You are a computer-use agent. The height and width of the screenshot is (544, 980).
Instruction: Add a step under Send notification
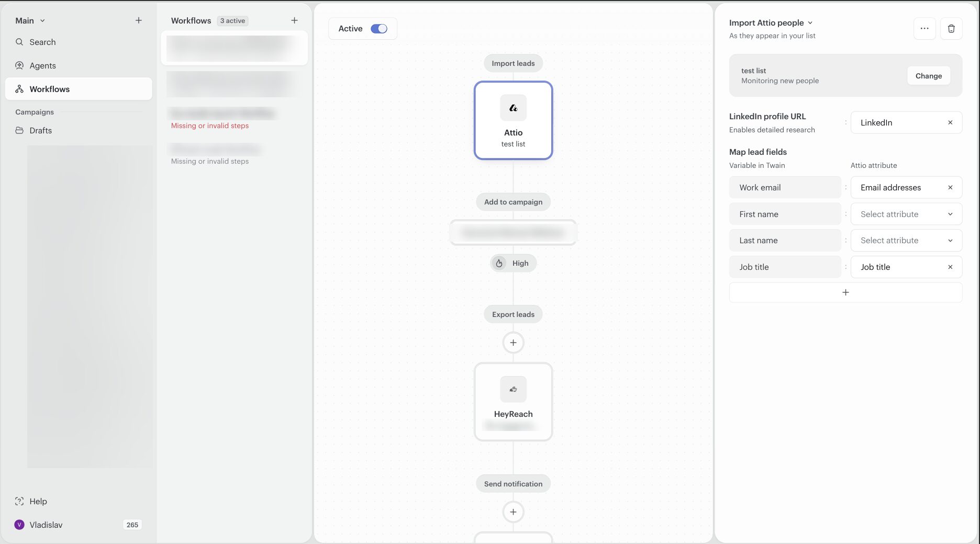[x=513, y=512]
